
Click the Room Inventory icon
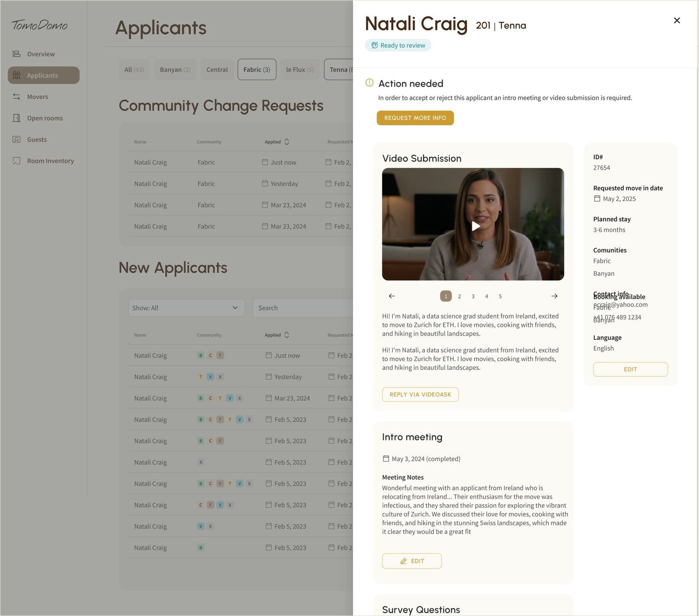click(x=17, y=161)
